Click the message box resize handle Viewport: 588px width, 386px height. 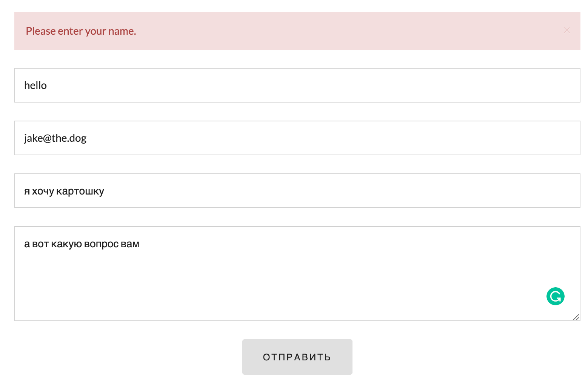576,317
